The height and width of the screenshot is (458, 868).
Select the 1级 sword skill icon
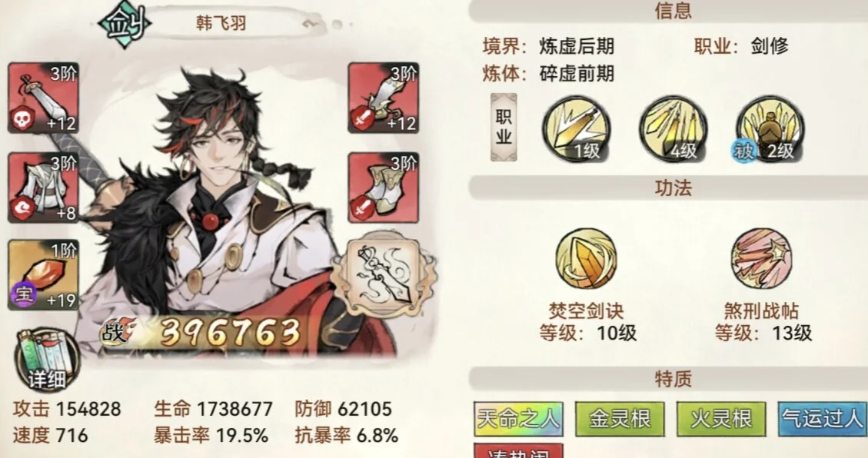click(577, 130)
